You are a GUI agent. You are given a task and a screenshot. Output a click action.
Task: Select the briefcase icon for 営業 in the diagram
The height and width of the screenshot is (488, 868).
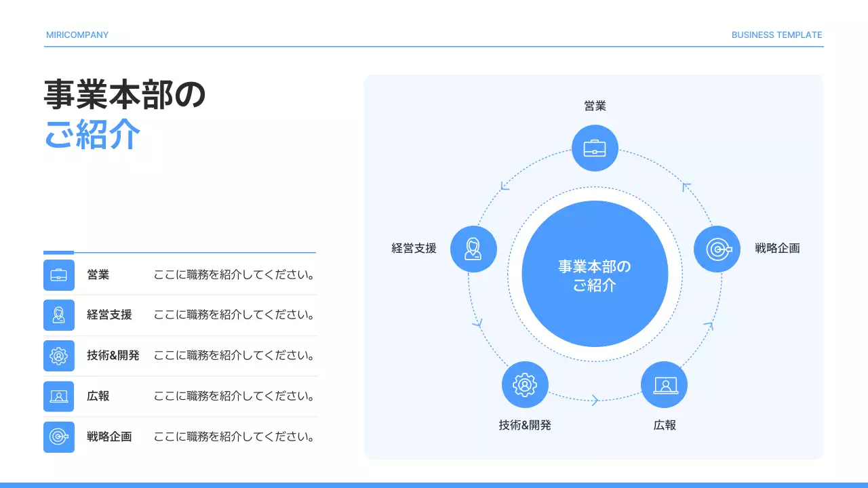(595, 148)
